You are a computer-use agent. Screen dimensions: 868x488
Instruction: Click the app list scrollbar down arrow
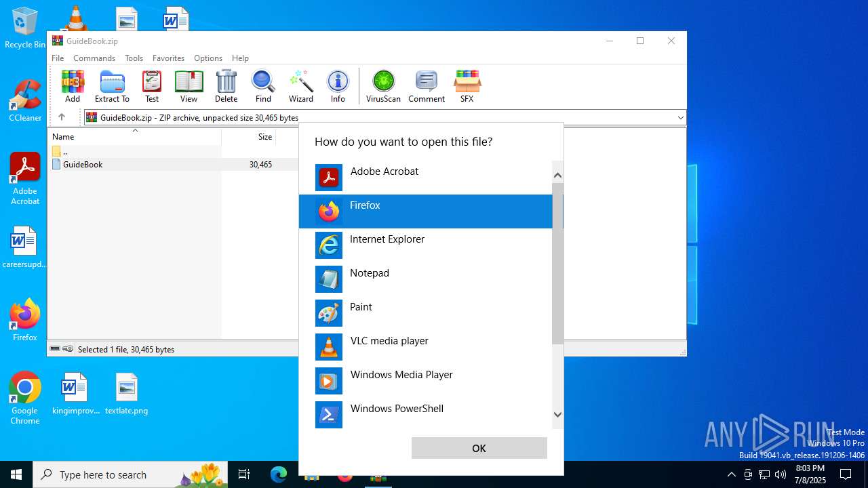point(557,414)
